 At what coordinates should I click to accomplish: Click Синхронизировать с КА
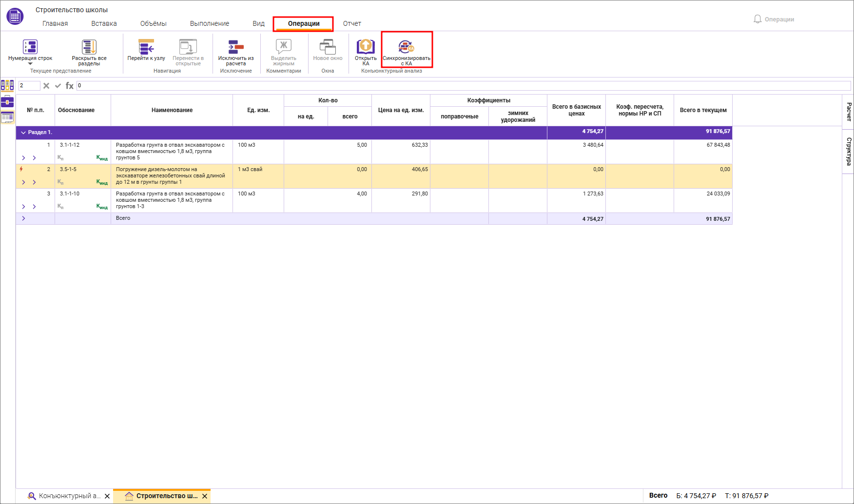tap(407, 50)
